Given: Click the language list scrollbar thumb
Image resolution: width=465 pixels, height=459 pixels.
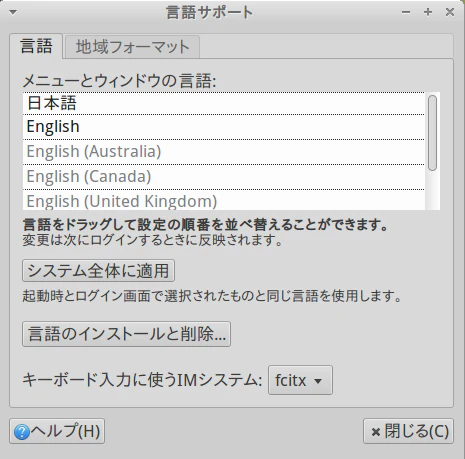Looking at the screenshot, I should tap(432, 133).
